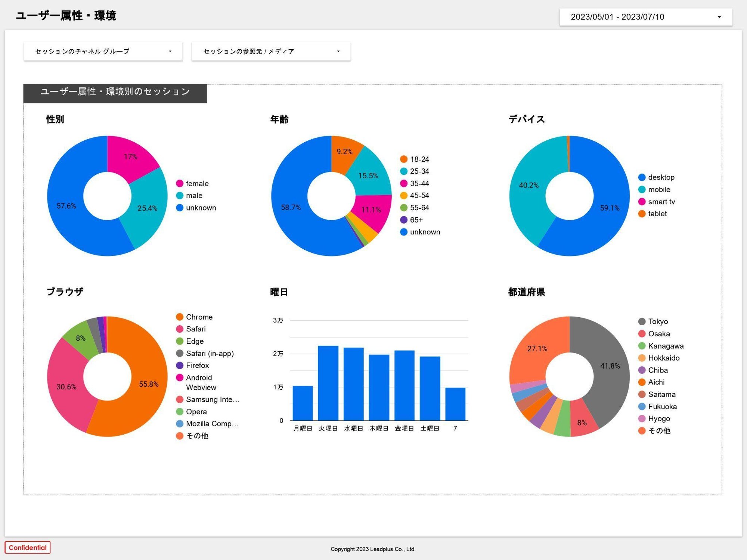
Task: Click the 土曜日 bar in 曜日 chart
Action: point(430,389)
